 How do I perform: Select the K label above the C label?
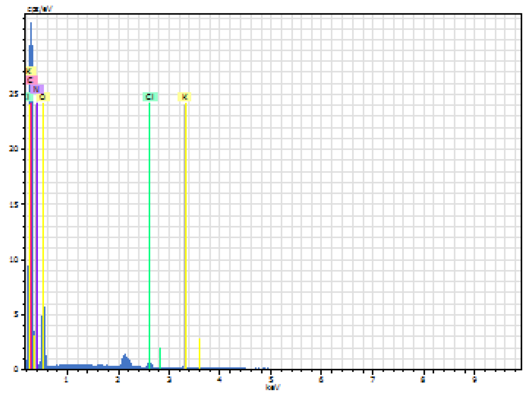click(x=30, y=71)
